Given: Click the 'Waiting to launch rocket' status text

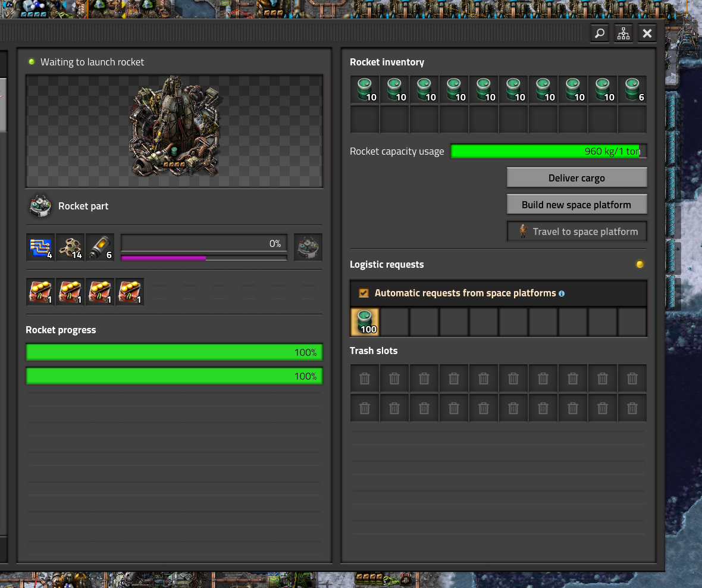Looking at the screenshot, I should [92, 62].
